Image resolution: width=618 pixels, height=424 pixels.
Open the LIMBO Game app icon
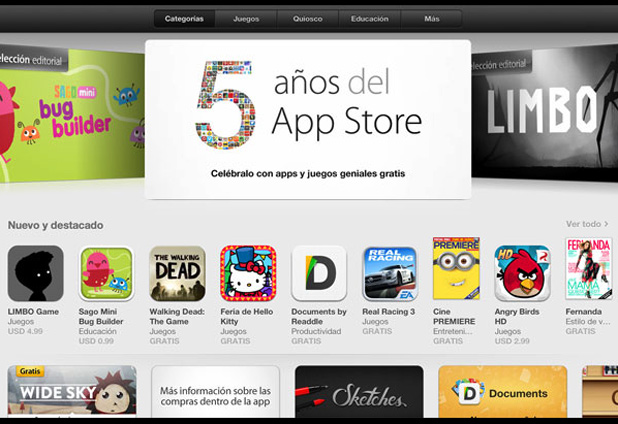click(x=35, y=273)
